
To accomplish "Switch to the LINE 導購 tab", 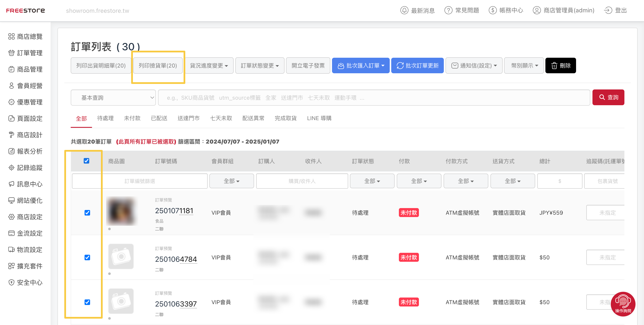I will [319, 118].
